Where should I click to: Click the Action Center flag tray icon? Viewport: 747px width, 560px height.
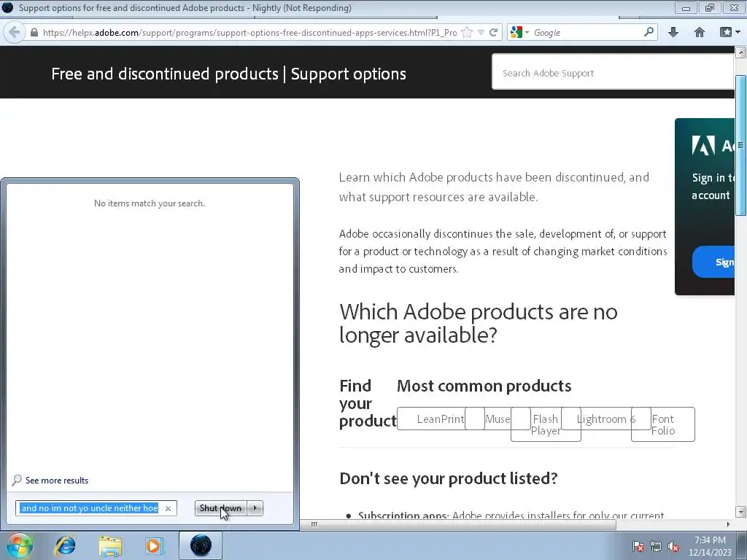[638, 546]
